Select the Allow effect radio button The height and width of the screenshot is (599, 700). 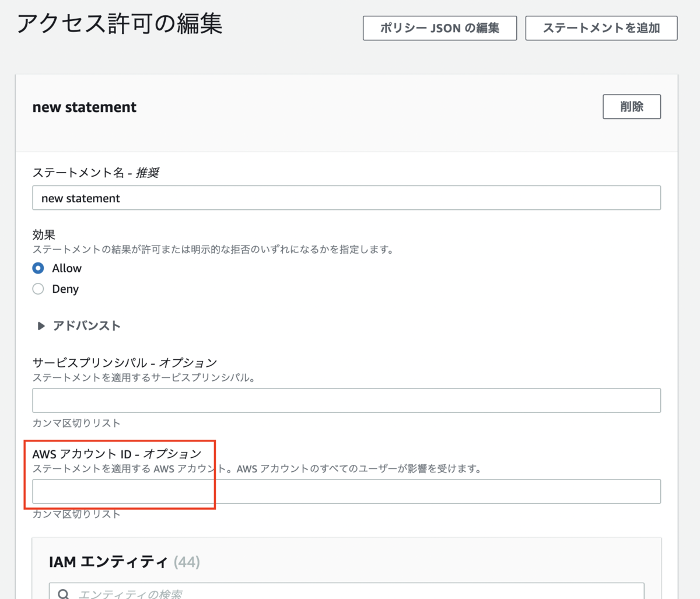[x=38, y=268]
